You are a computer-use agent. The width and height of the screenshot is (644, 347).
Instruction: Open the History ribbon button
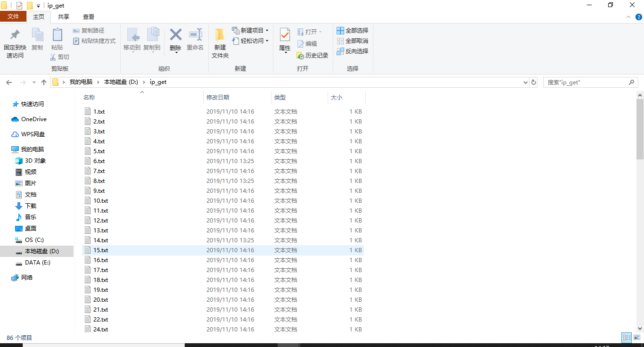click(x=313, y=56)
